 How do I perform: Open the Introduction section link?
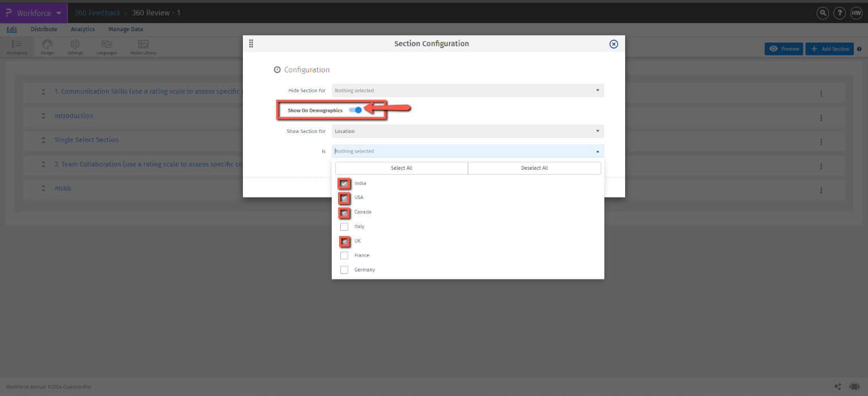[74, 116]
